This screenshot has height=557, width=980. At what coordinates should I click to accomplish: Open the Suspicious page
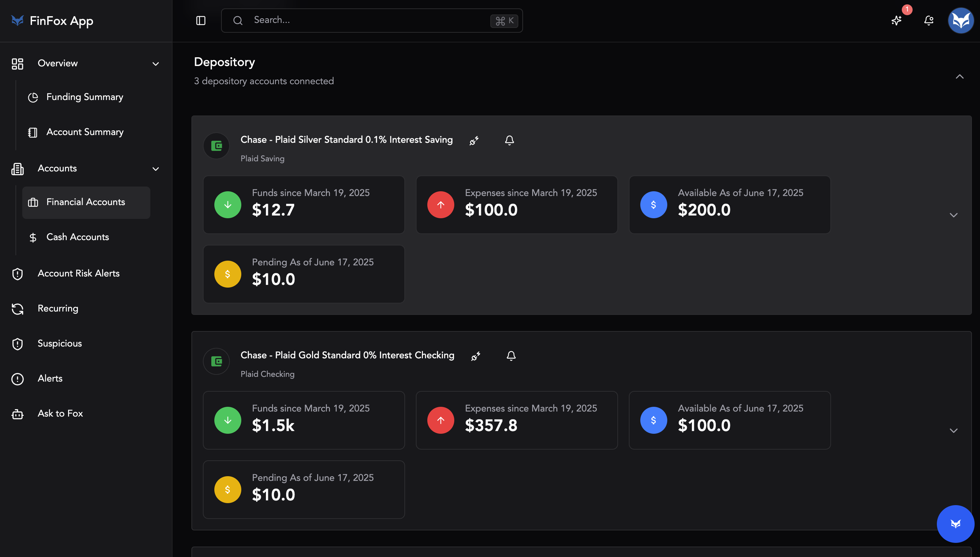60,343
